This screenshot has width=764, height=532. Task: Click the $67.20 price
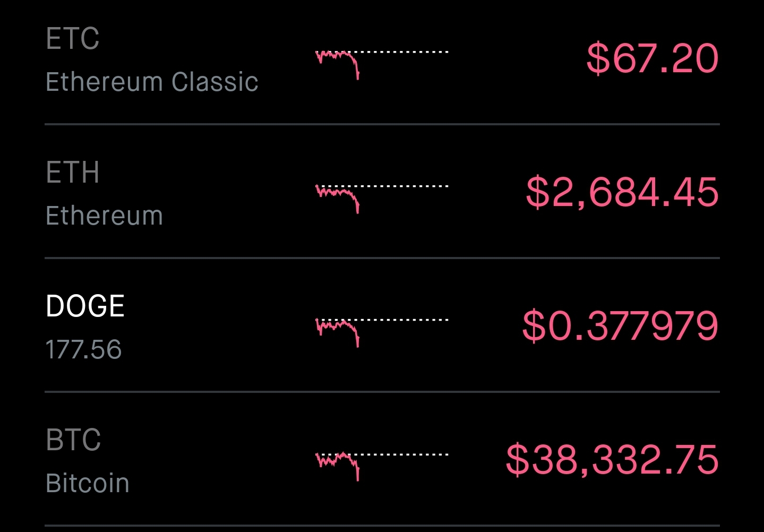pyautogui.click(x=653, y=58)
